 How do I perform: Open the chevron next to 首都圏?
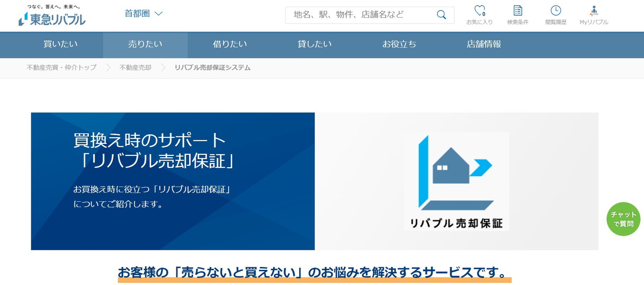[159, 14]
